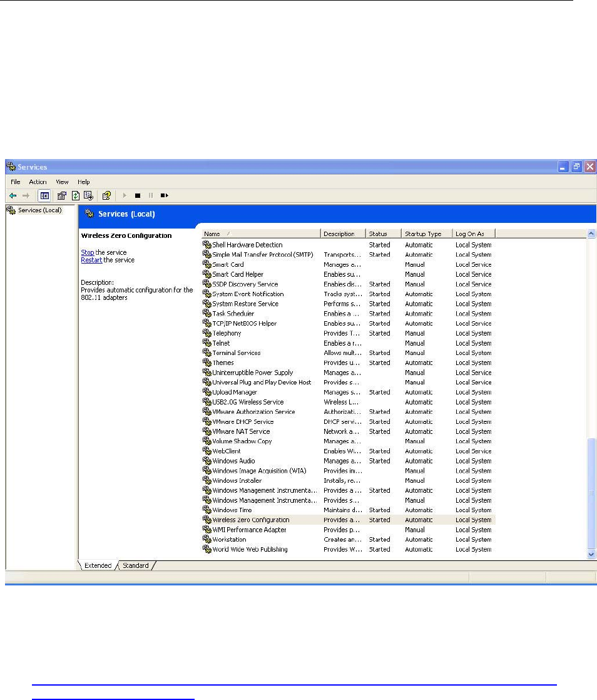Select the Terminal Services row
The height and width of the screenshot is (700, 597).
point(349,353)
